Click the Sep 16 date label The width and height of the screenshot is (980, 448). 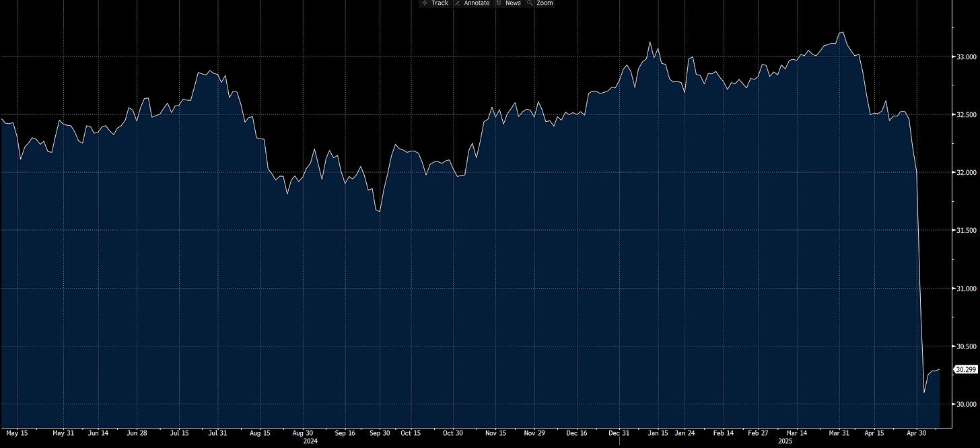tap(345, 433)
